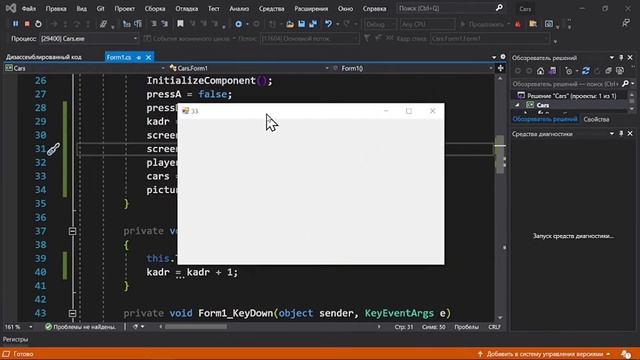
Task: Collapse the method at line 37
Action: coord(72,231)
